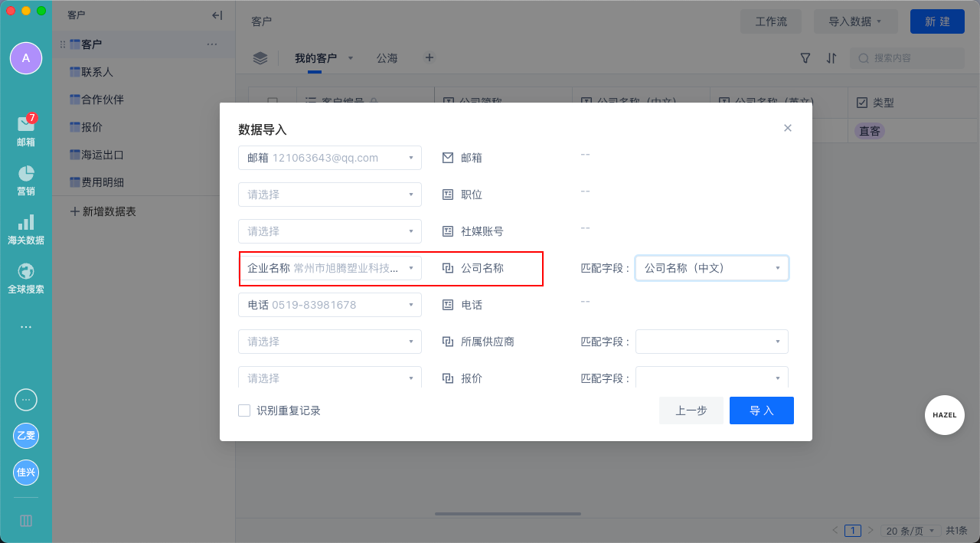Click the HAZEL floating assistant button
This screenshot has height=543, width=980.
945,415
